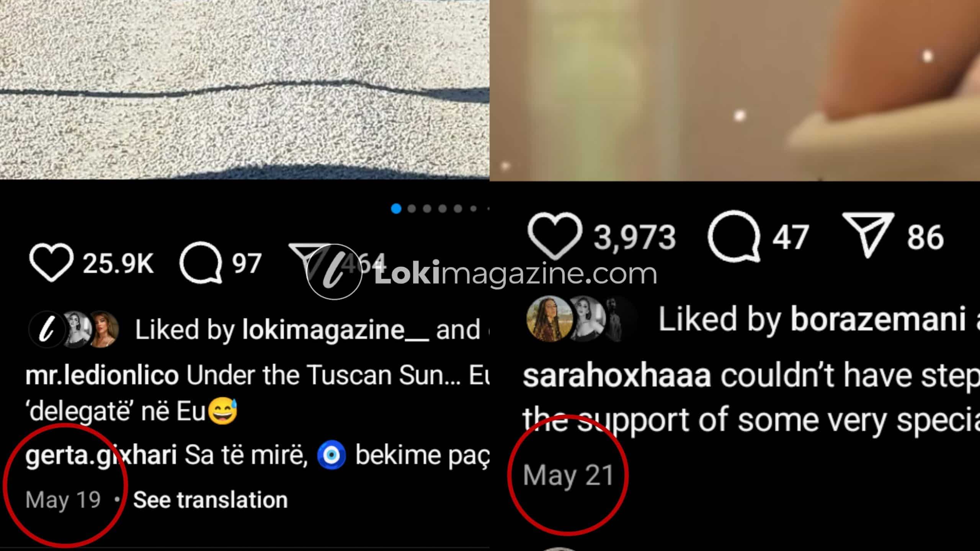Open the 47 comments via the speech bubble icon
Screen dimensions: 980x551
click(x=734, y=236)
